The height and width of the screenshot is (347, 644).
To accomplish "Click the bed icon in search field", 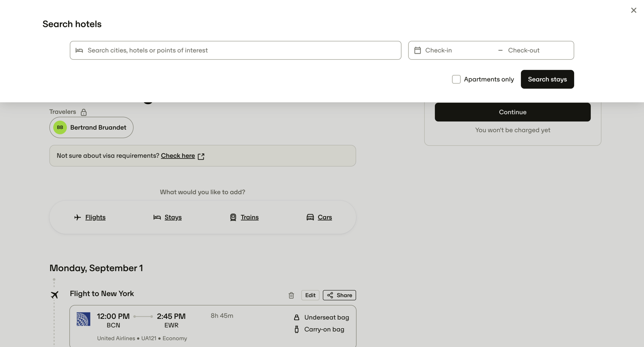I will (x=79, y=50).
